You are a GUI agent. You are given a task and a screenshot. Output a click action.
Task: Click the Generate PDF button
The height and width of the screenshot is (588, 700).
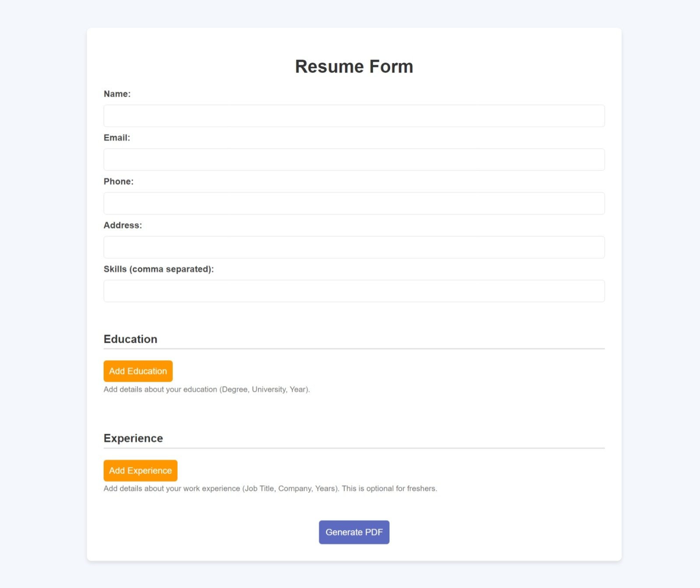point(354,532)
